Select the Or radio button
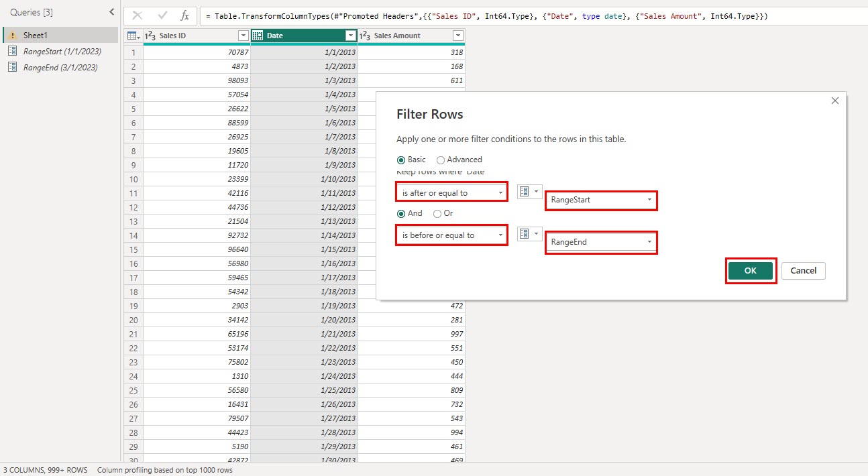The height and width of the screenshot is (476, 868). (x=437, y=213)
